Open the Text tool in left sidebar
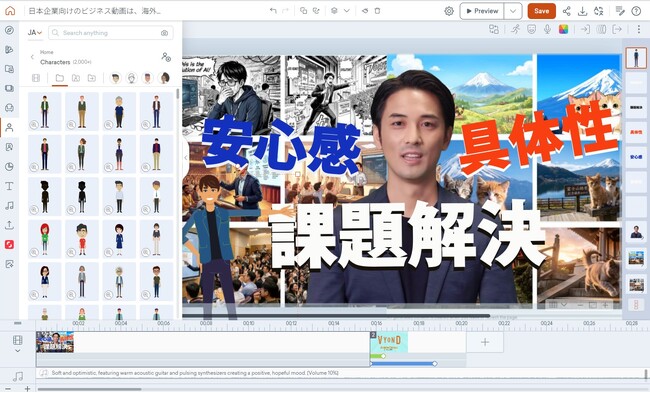 click(9, 186)
